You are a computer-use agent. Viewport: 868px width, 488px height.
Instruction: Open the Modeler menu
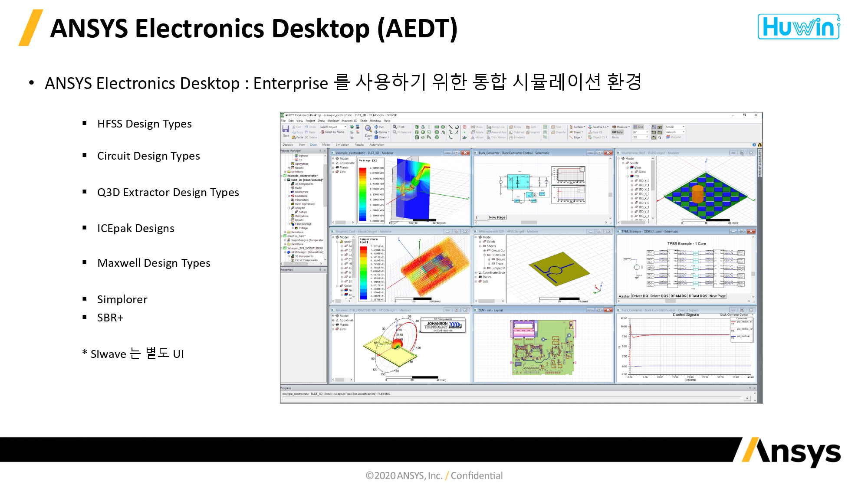pyautogui.click(x=333, y=121)
